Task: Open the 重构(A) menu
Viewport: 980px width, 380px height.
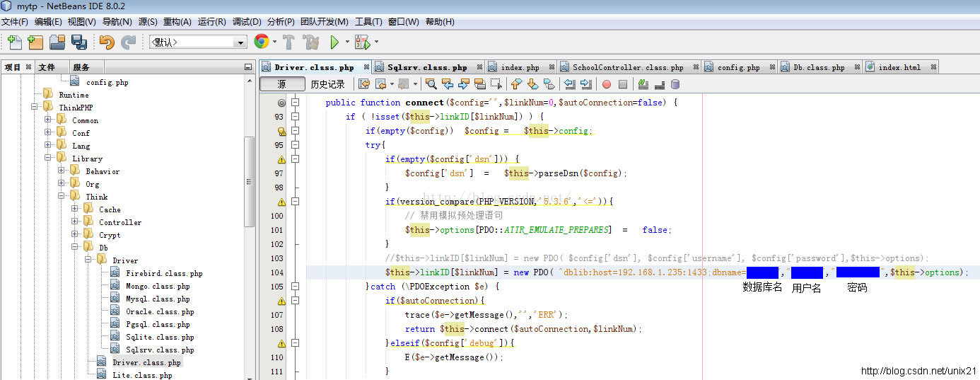Action: point(176,22)
